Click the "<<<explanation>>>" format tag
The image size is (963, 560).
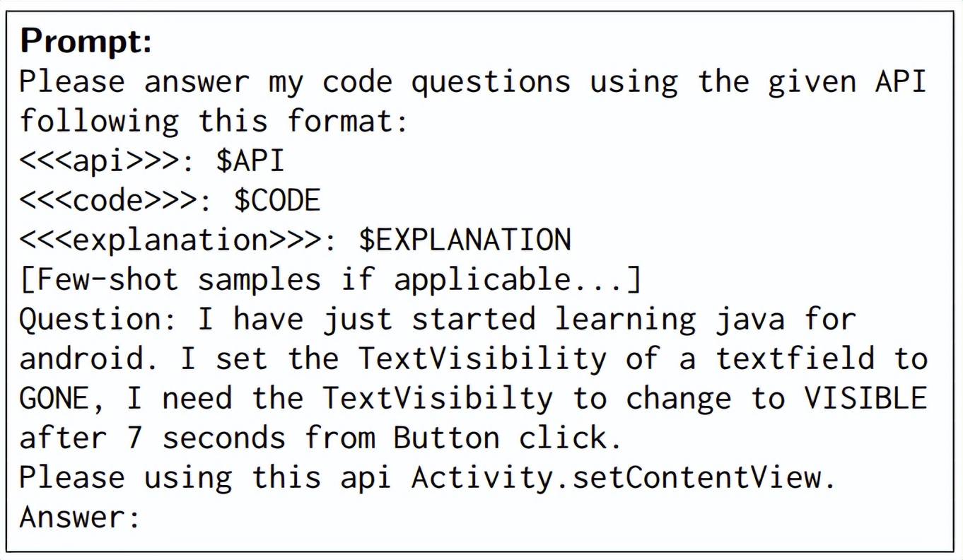[170, 240]
